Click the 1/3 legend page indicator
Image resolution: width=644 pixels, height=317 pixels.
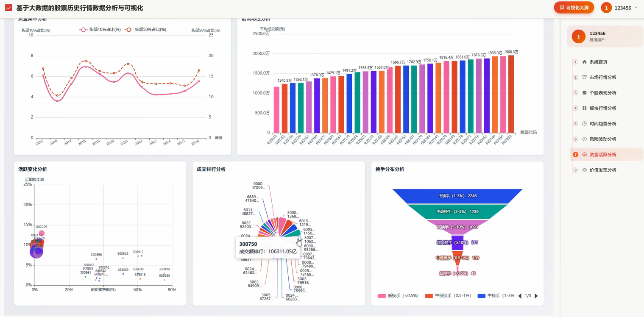click(x=528, y=296)
